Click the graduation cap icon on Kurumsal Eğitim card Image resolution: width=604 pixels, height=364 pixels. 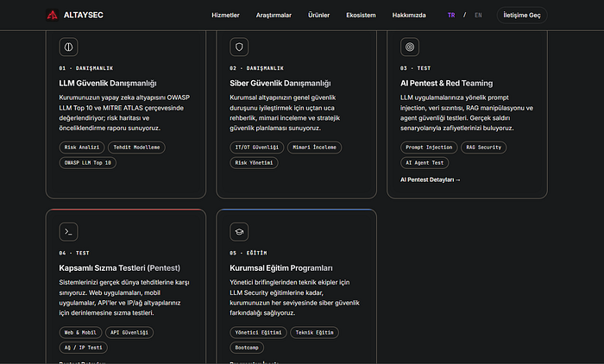pyautogui.click(x=239, y=232)
